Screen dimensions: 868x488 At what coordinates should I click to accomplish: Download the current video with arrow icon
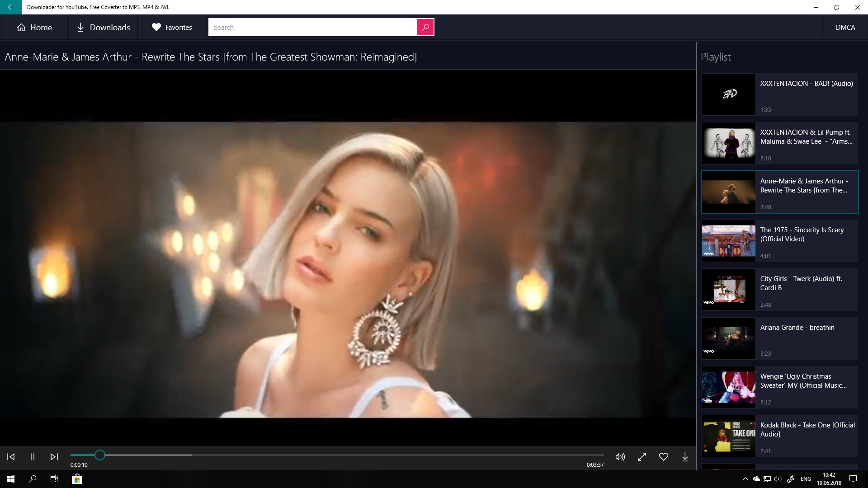685,457
